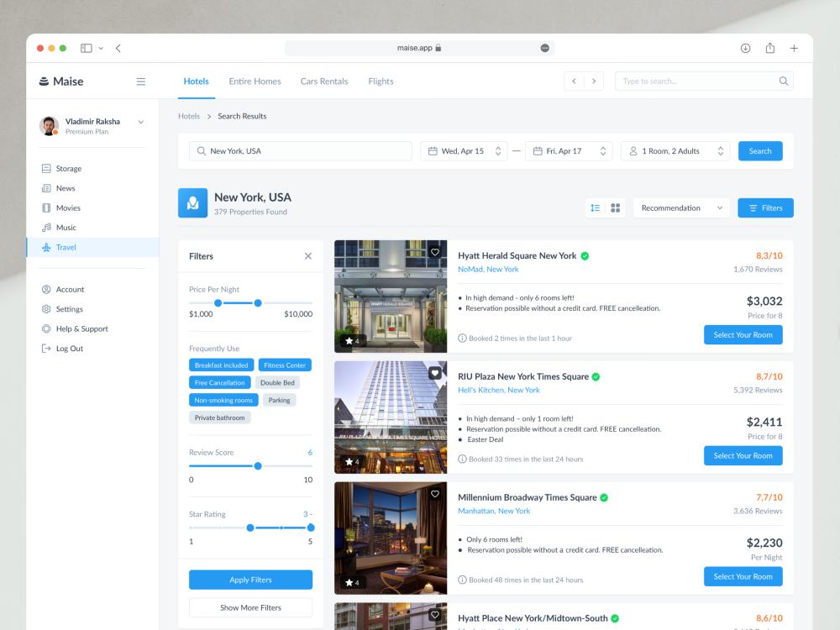Click the New York location pin icon
Image resolution: width=840 pixels, height=630 pixels.
tap(193, 203)
